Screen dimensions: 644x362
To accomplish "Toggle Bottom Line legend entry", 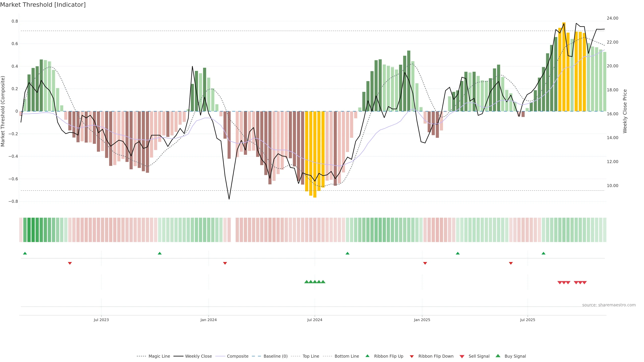I will (346, 356).
